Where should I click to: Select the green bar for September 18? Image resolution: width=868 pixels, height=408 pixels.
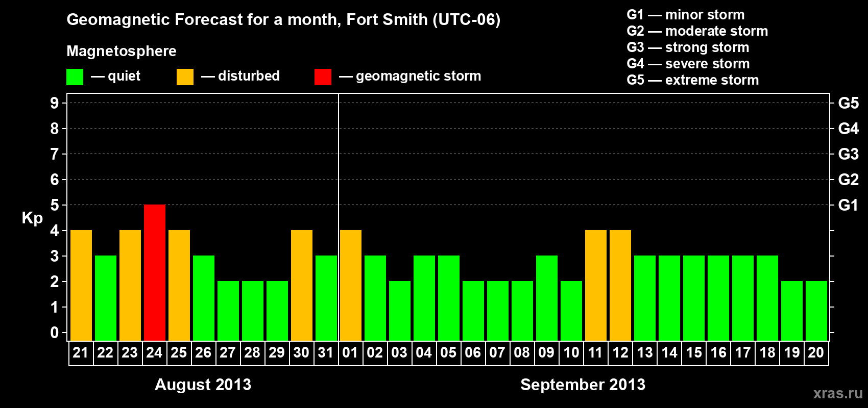[767, 298]
